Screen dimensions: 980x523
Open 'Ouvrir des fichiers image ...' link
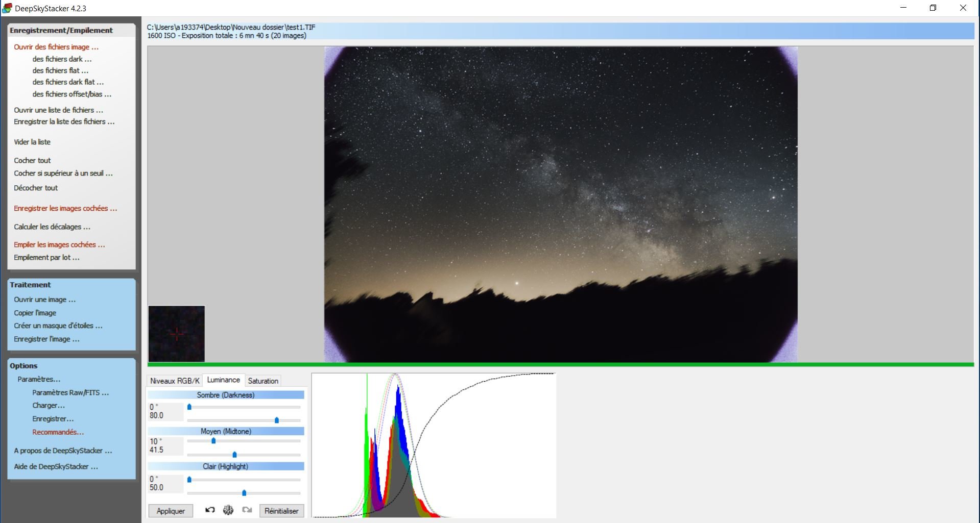coord(56,47)
